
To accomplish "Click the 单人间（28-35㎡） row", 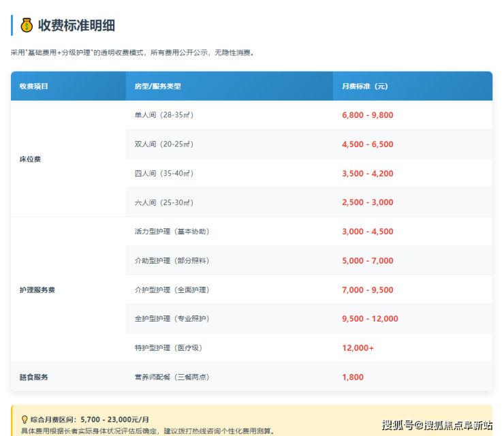I will (164, 115).
